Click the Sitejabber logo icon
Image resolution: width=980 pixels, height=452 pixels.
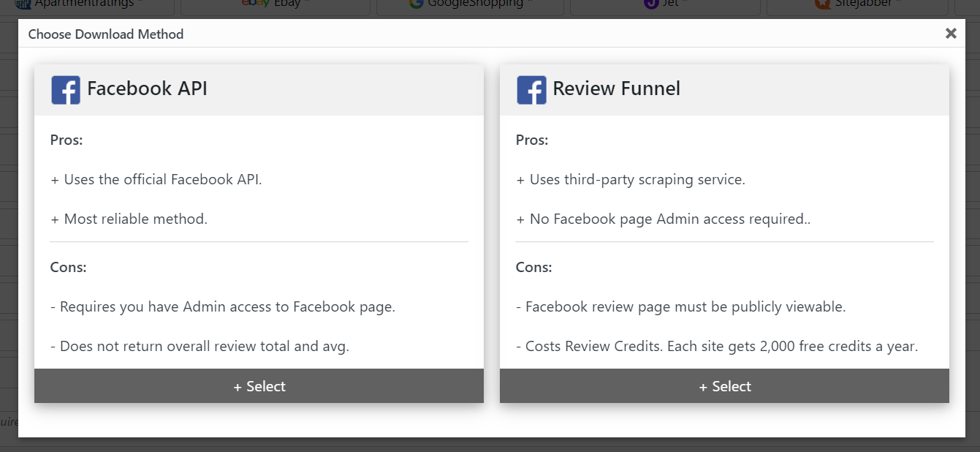click(x=822, y=4)
